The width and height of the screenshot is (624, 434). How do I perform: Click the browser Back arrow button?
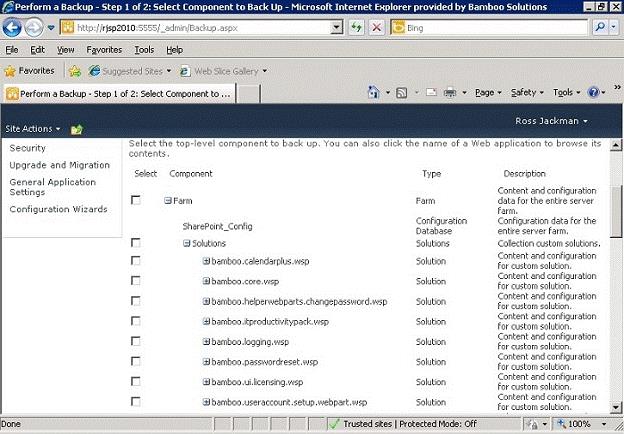pyautogui.click(x=12, y=27)
